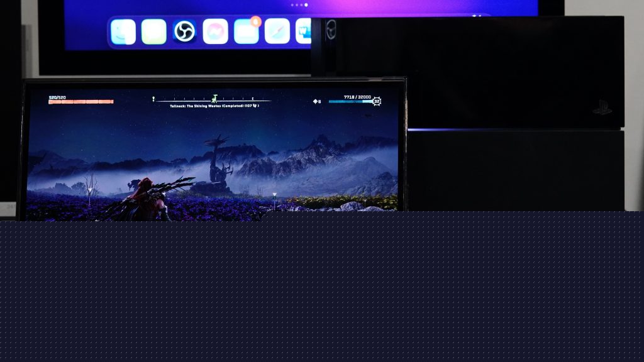Click the circular logo on the black box
Viewport: 644px width, 362px height.
tap(331, 29)
